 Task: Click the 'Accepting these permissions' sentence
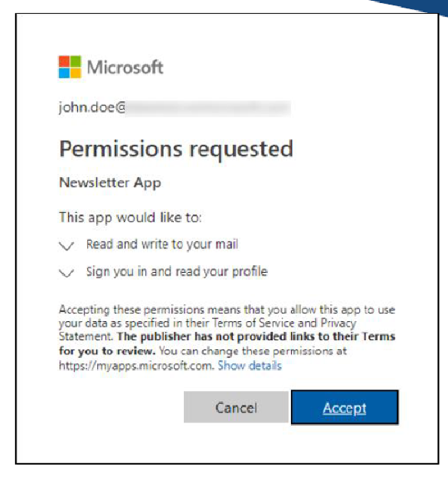pos(227,323)
